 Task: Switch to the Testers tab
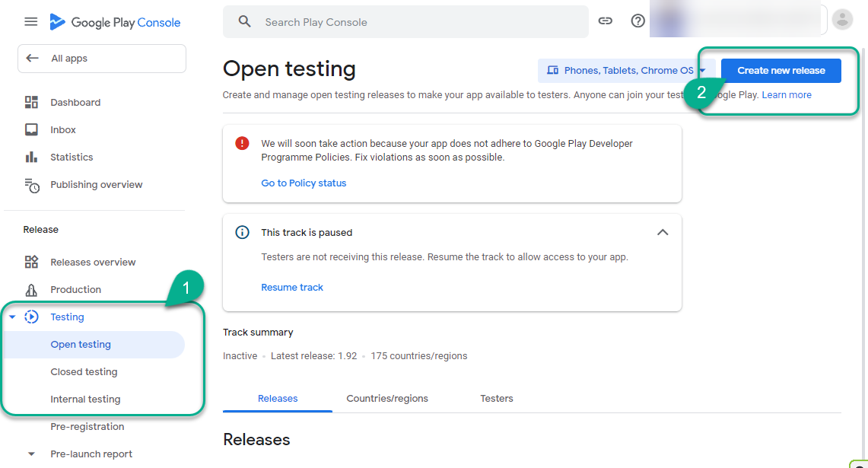[x=497, y=398]
